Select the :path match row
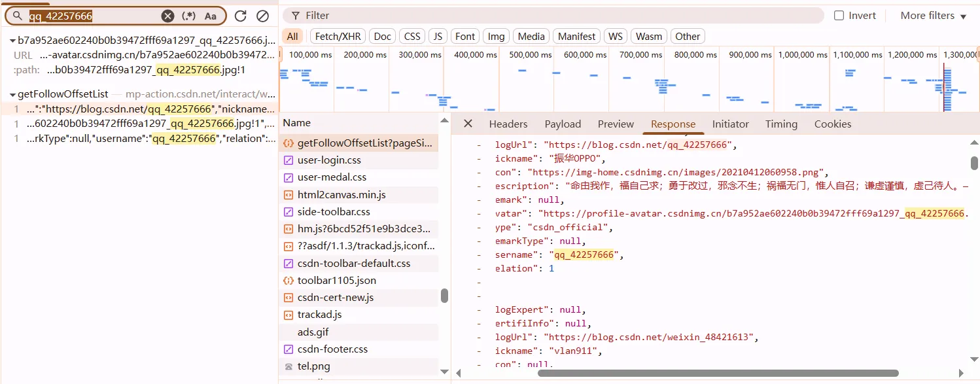 tap(140, 69)
